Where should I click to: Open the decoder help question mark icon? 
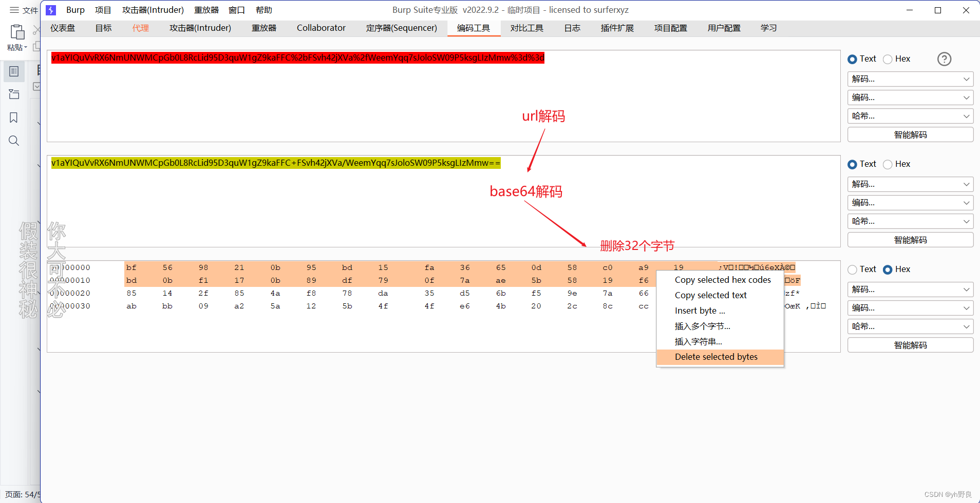pyautogui.click(x=944, y=59)
